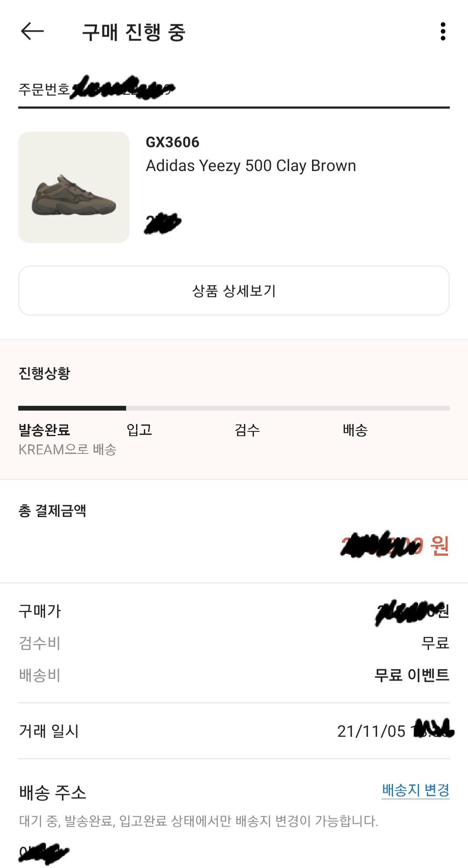Tap the 총 결제금액 total amount
The image size is (468, 868).
[x=395, y=545]
